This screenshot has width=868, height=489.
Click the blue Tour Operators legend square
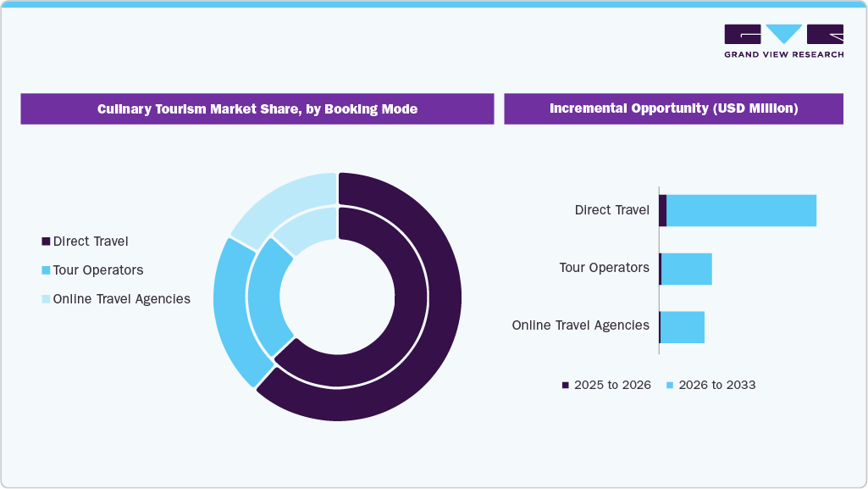point(45,270)
